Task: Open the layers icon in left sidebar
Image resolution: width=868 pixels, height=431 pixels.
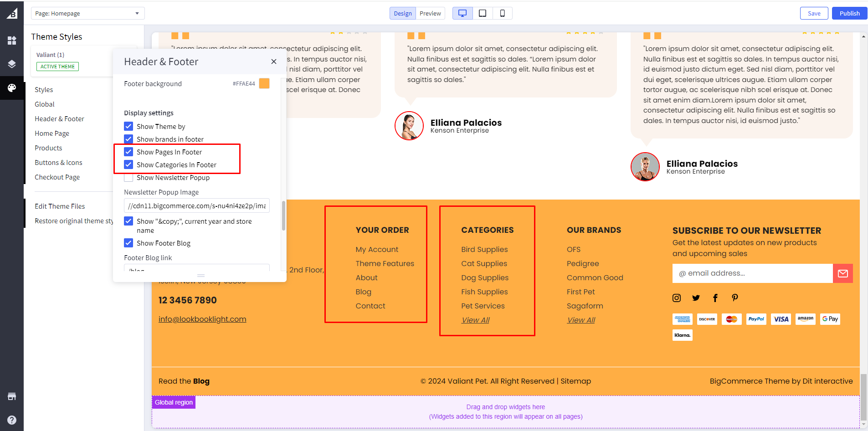Action: click(x=12, y=64)
